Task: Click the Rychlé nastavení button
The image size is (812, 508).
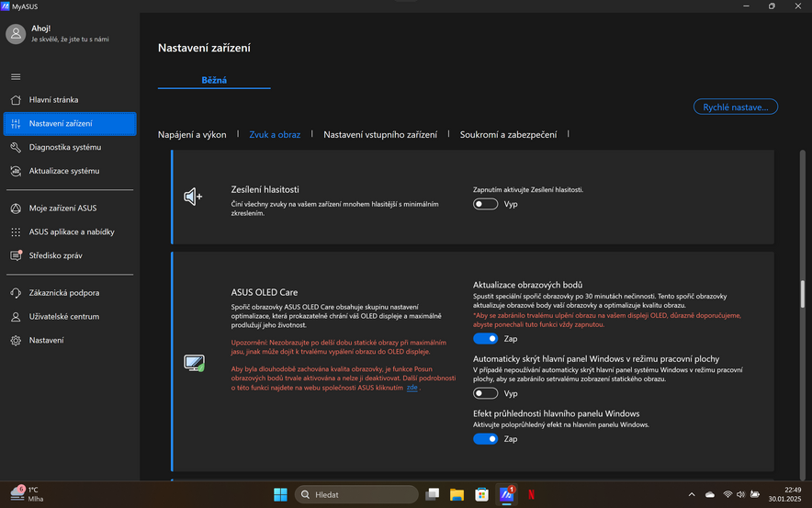Action: click(x=735, y=107)
